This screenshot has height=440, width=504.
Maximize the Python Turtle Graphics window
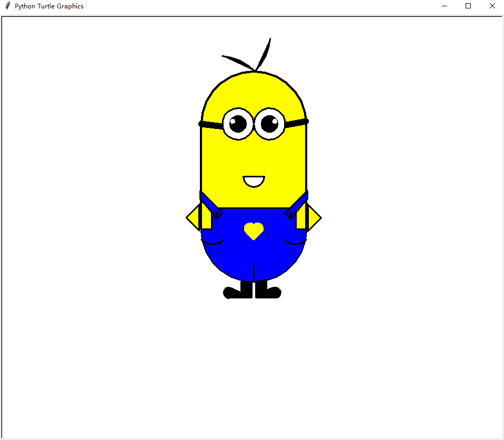(x=468, y=6)
